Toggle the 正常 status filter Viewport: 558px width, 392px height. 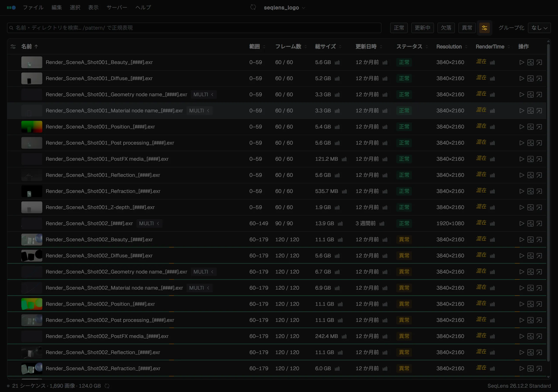tap(399, 28)
